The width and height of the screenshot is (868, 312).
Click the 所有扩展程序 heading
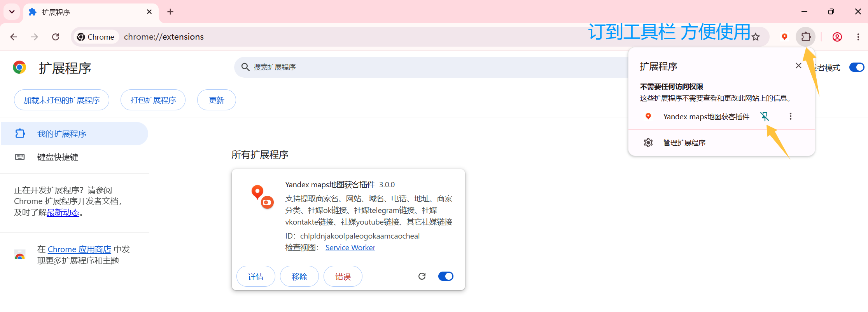coord(260,155)
